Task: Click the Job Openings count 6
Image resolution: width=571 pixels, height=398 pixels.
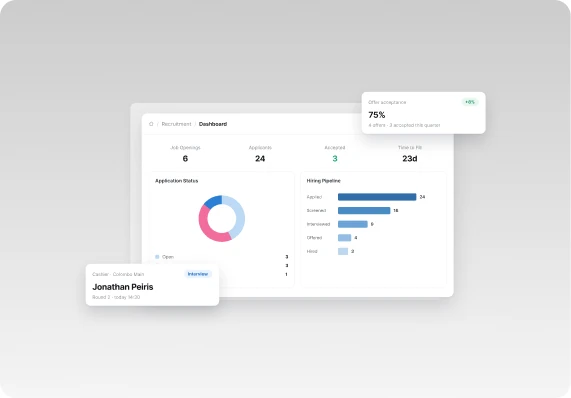Action: point(185,158)
